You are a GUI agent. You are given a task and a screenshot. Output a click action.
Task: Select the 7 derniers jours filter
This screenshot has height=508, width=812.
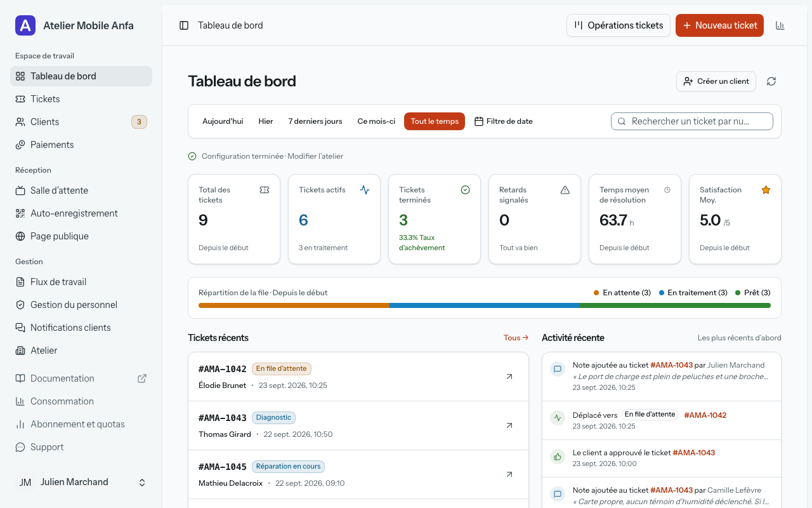tap(315, 121)
